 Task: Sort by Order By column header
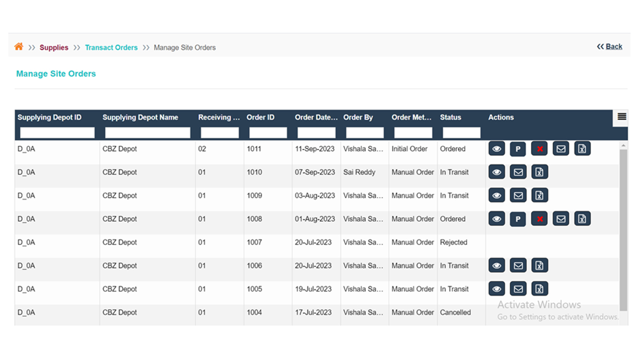pos(358,117)
